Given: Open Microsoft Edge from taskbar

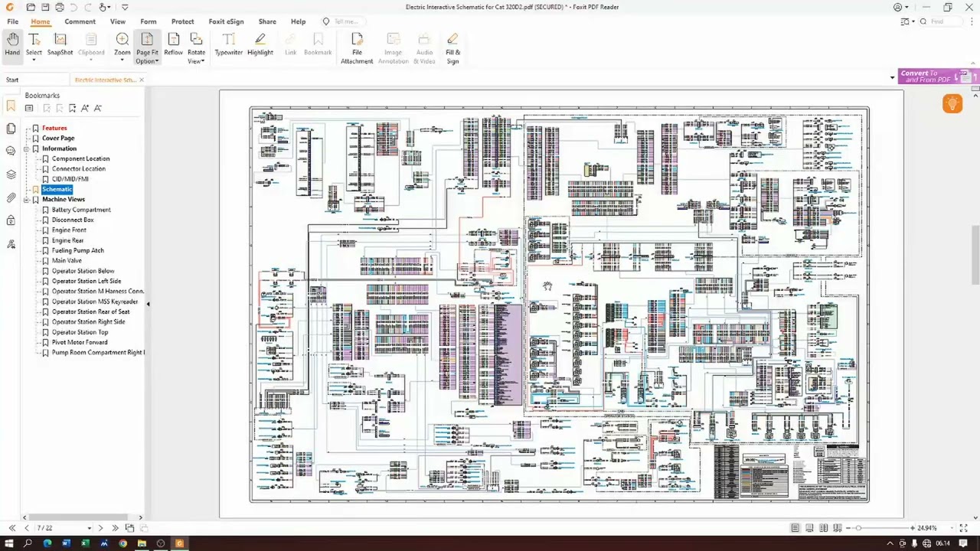Looking at the screenshot, I should tap(47, 543).
